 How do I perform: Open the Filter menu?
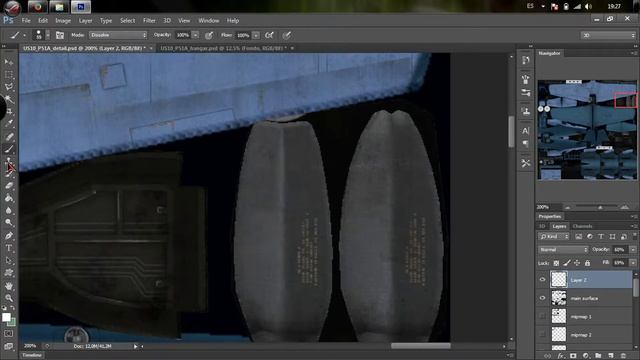tap(149, 20)
